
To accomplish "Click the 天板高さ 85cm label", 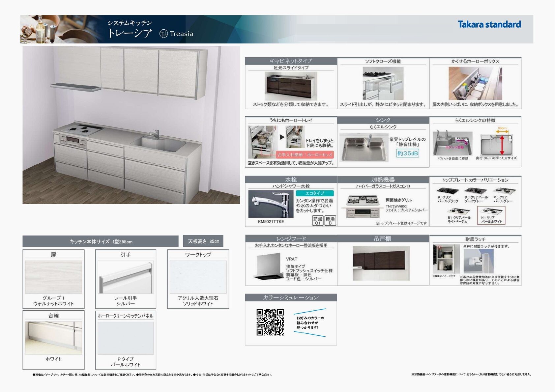I will [203, 241].
